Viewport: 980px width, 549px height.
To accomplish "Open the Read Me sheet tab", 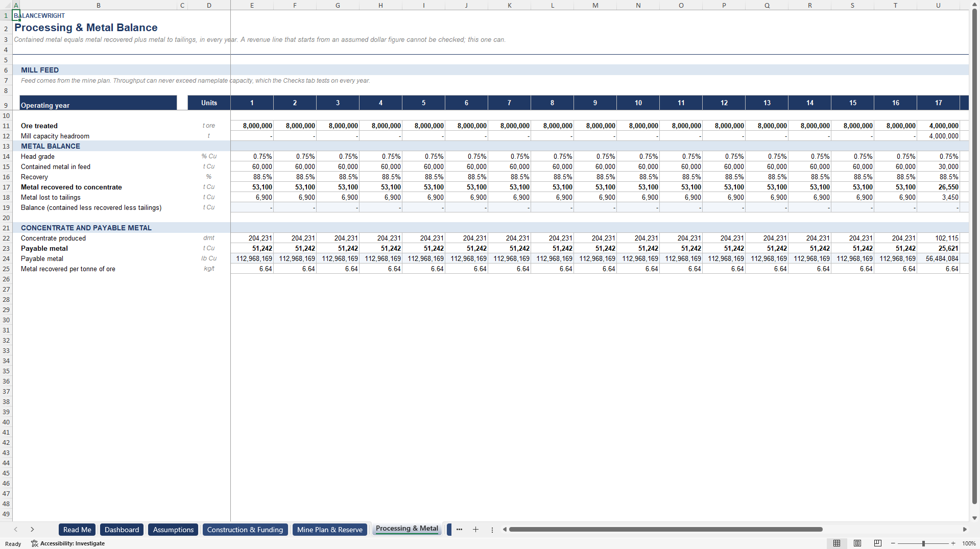I will [x=77, y=530].
